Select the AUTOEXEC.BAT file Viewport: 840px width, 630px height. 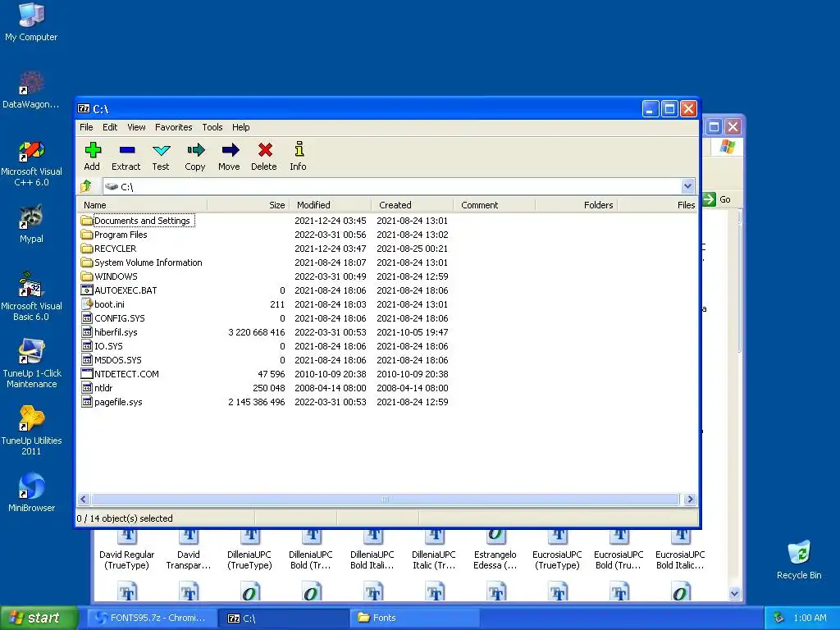point(119,290)
